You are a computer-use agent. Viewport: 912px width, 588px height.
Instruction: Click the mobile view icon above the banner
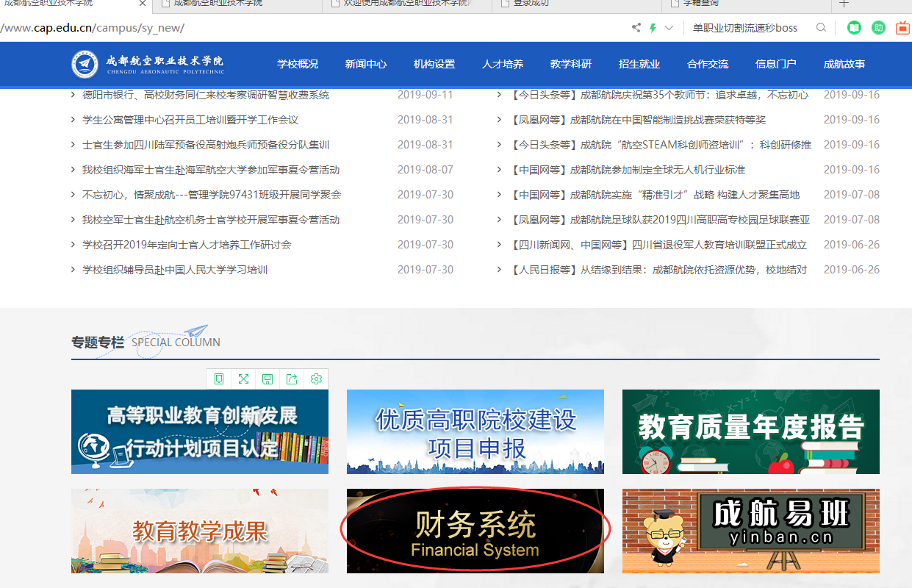[219, 379]
